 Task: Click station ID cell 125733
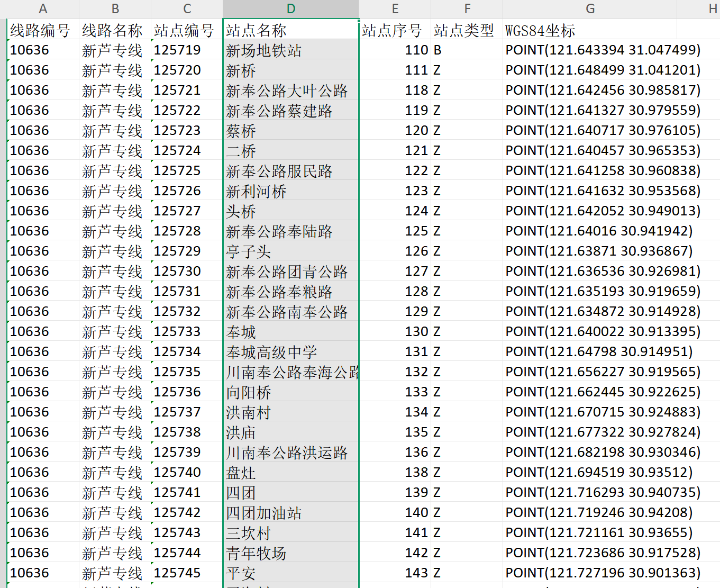[187, 331]
